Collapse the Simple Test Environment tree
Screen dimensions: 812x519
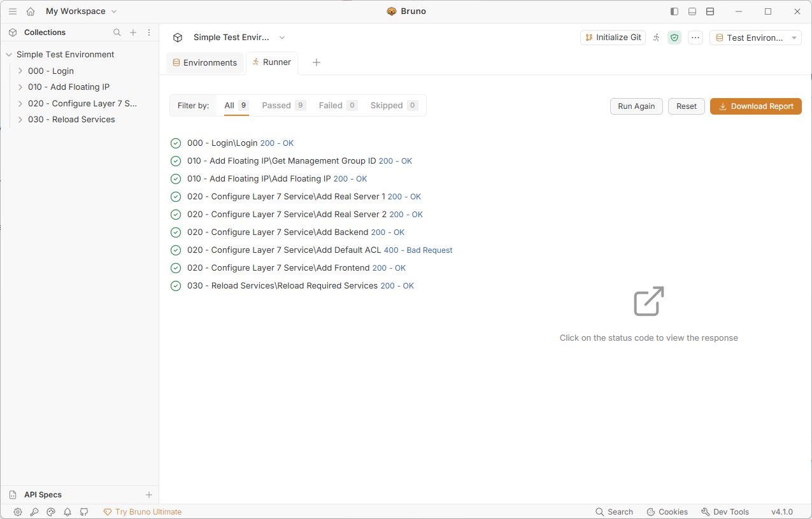pyautogui.click(x=9, y=55)
